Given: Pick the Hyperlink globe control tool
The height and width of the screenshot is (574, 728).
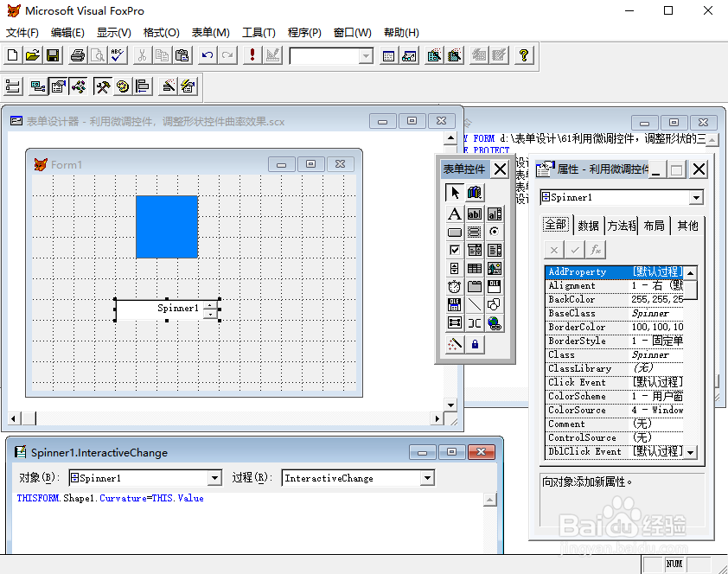Looking at the screenshot, I should click(495, 322).
